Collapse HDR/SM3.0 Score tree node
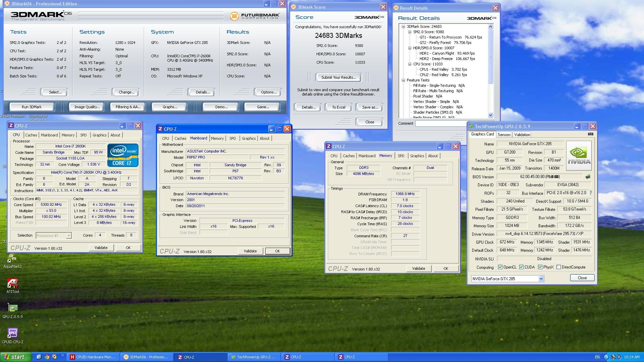Viewport: 644px width, 362px height. (x=410, y=48)
